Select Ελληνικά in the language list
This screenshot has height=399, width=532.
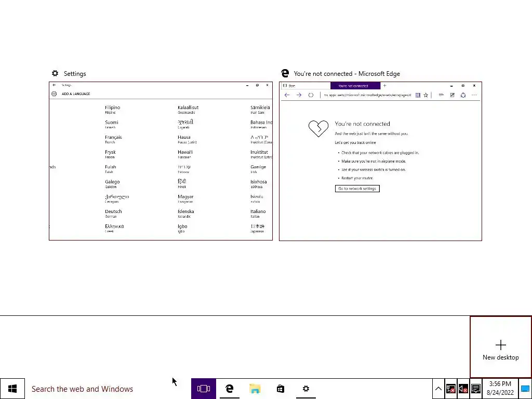114,229
